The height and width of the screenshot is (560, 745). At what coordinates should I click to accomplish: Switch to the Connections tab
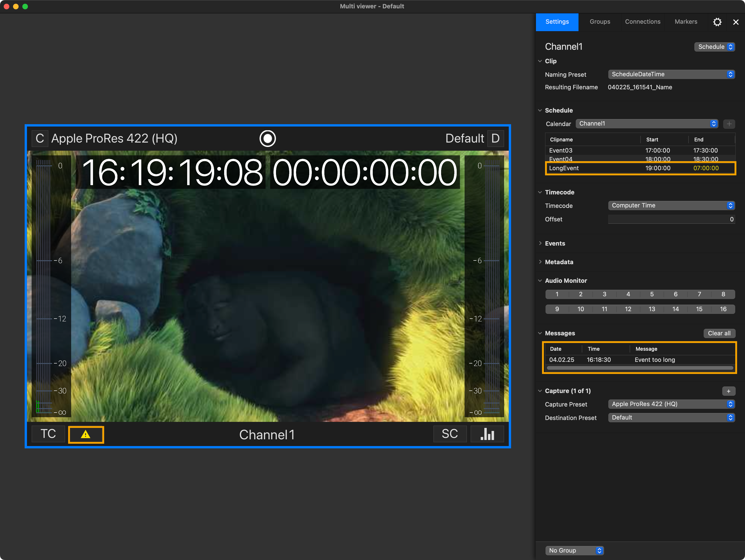point(643,22)
